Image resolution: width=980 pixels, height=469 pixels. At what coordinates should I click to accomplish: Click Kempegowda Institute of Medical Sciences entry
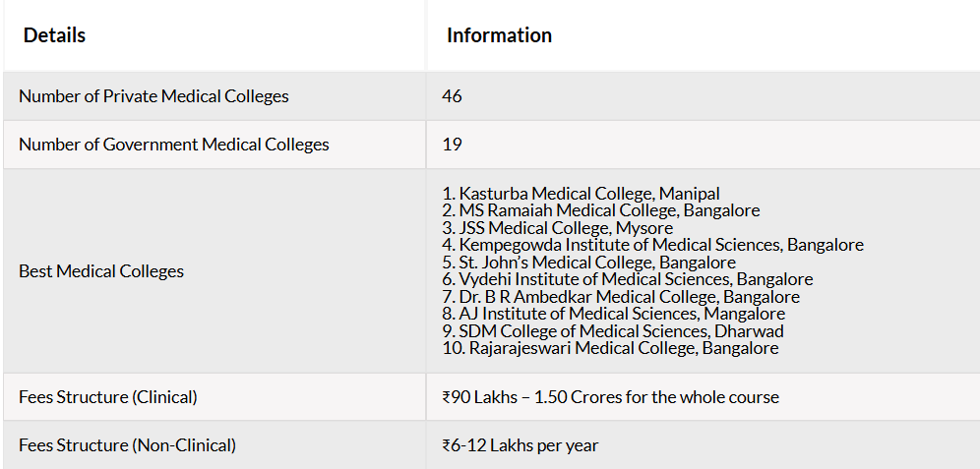[x=652, y=245]
